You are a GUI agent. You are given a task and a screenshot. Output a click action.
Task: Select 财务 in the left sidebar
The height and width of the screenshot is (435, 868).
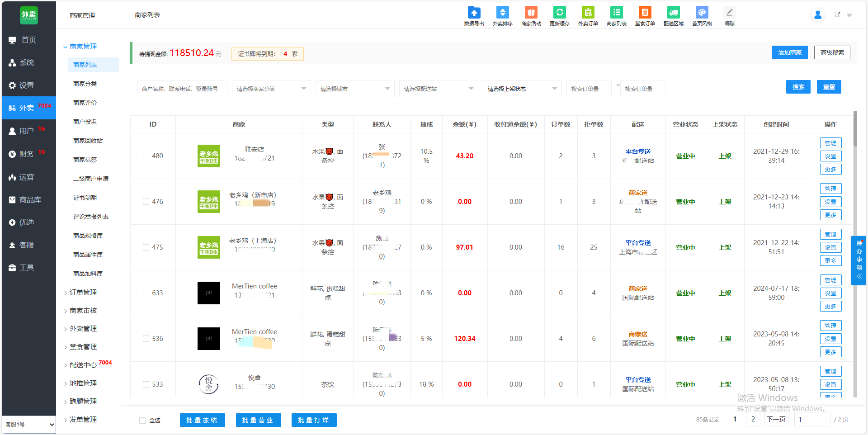[27, 154]
